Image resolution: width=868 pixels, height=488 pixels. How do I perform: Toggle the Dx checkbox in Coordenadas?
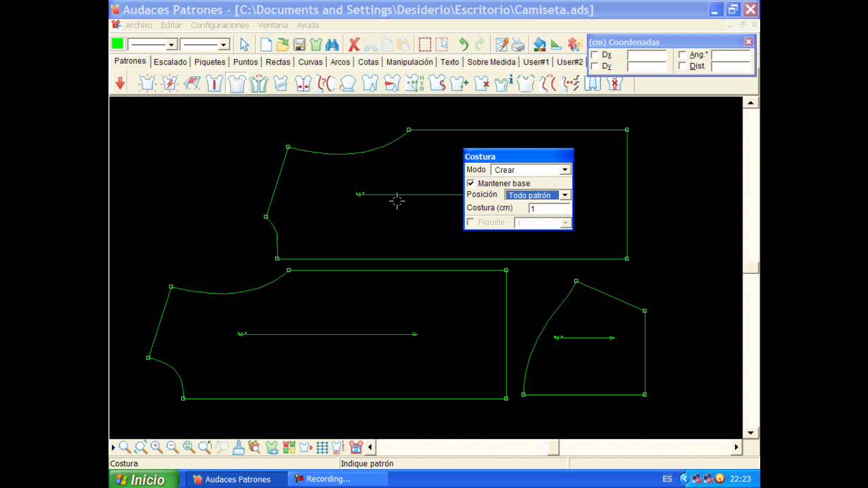click(x=595, y=55)
